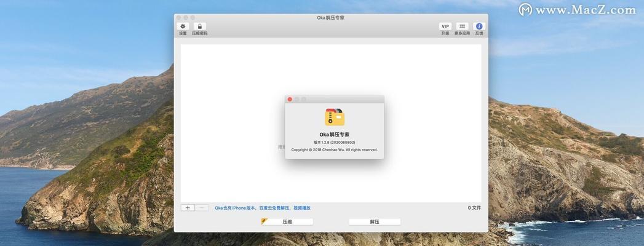The width and height of the screenshot is (644, 246).
Task: Show more apps via 更多应用 icon
Action: coord(462,26)
